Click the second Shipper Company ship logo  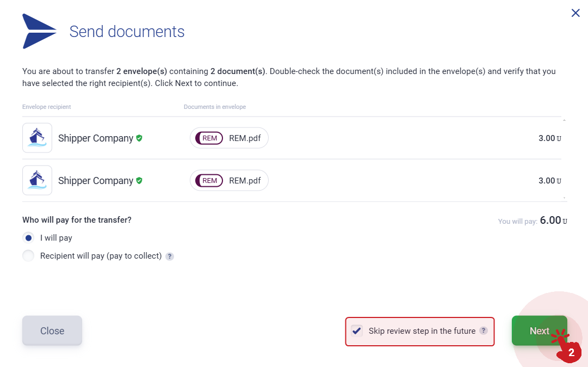(x=37, y=180)
